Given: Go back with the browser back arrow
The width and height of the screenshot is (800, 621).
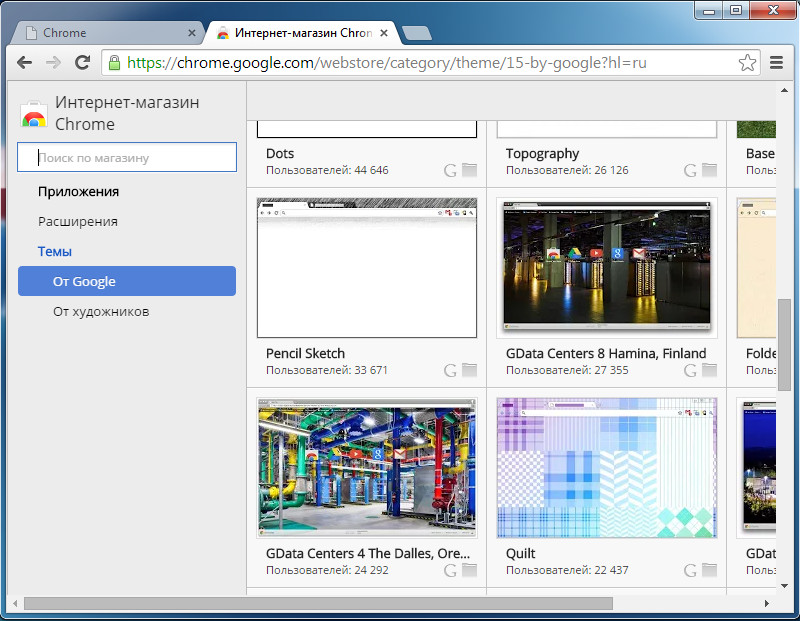Looking at the screenshot, I should [24, 63].
